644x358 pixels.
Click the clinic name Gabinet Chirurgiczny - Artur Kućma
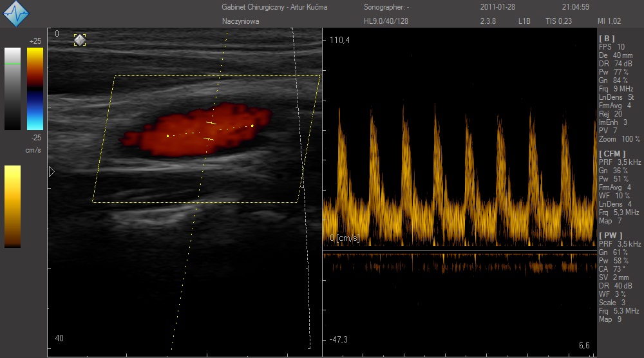(x=274, y=7)
